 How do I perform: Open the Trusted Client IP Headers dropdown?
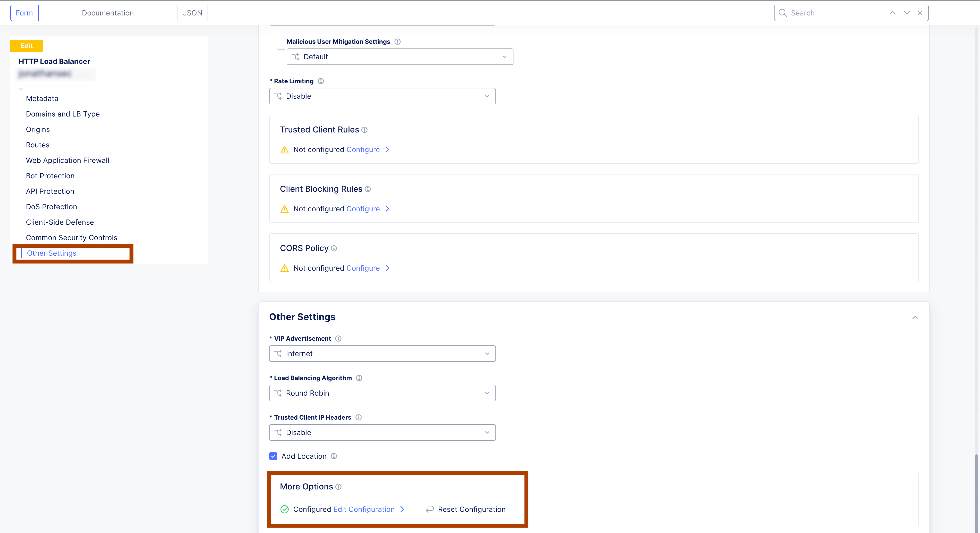click(382, 432)
